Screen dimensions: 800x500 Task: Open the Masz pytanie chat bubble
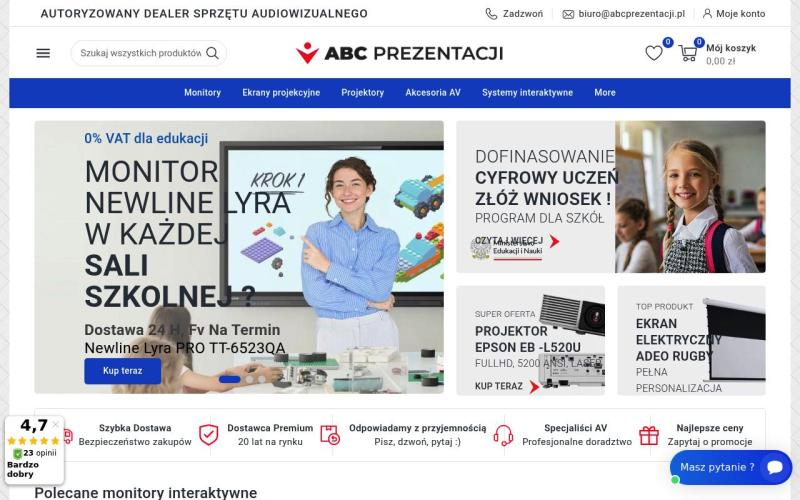point(731,467)
